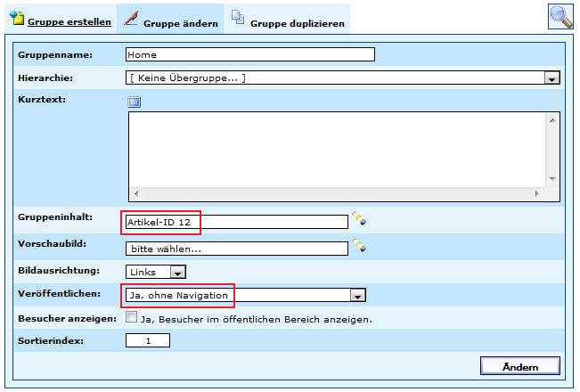
Task: Click the Kurztext scrollbar left arrow
Action: click(x=136, y=193)
